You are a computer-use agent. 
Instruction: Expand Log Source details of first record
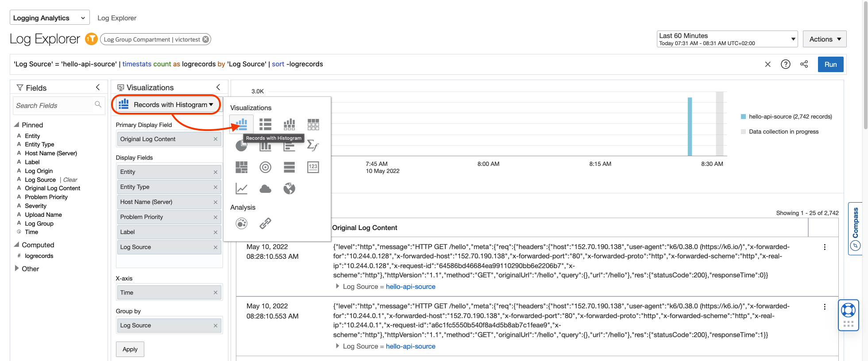click(337, 286)
